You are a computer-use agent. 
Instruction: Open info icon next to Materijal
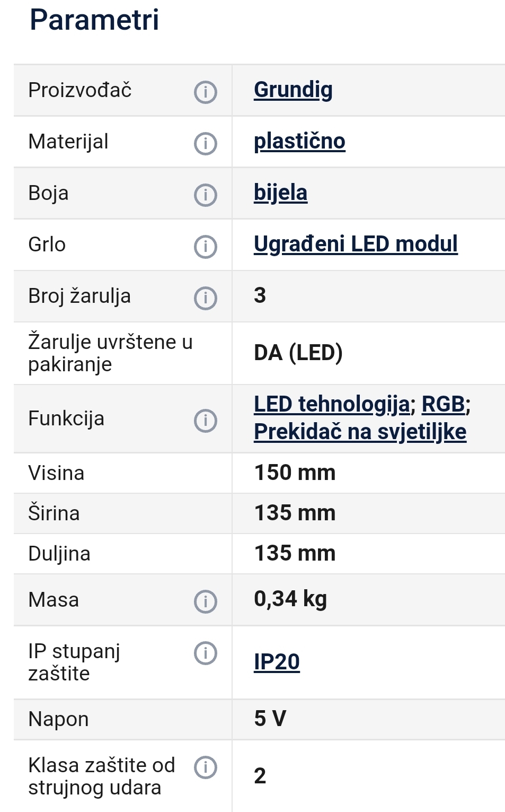coord(206,143)
